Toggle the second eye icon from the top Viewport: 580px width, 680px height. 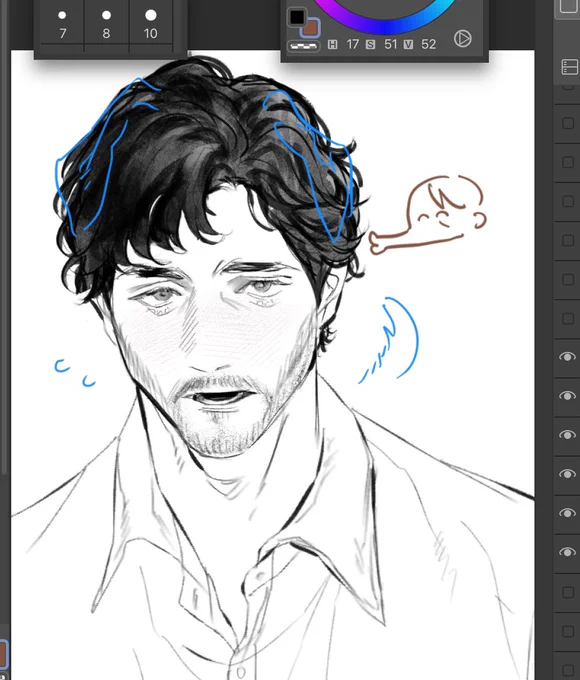[567, 396]
